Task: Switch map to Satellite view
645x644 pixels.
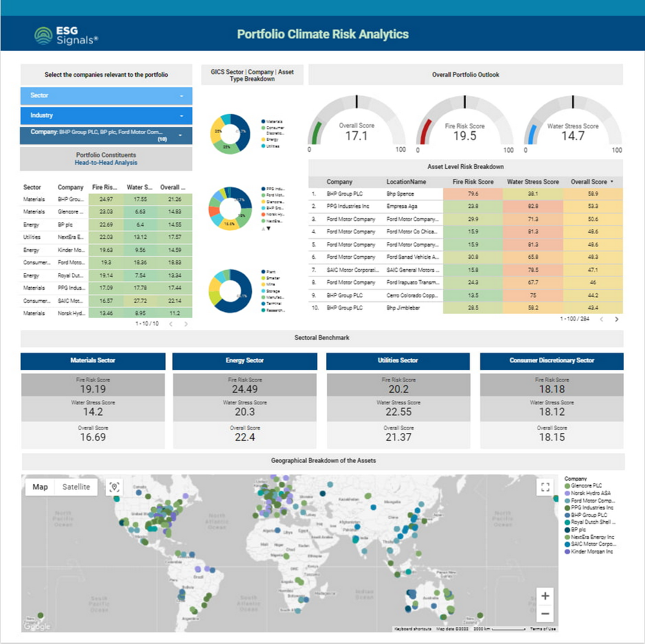Action: [x=76, y=487]
